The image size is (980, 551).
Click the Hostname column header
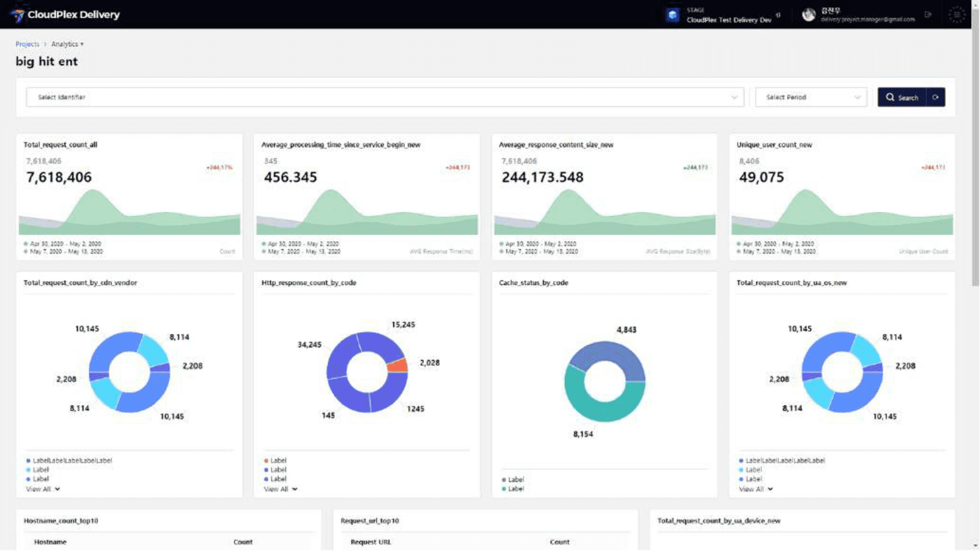coord(50,542)
